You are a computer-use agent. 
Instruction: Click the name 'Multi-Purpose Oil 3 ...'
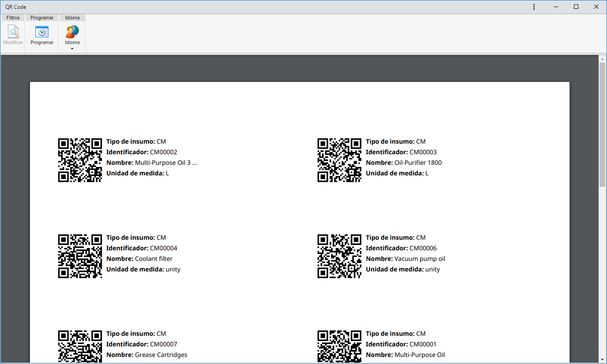pyautogui.click(x=166, y=163)
